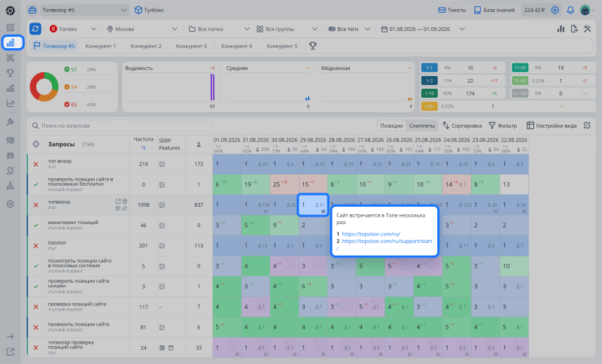Click the briefcase projects icon
Image resolution: width=602 pixels, height=364 pixels.
(32, 10)
